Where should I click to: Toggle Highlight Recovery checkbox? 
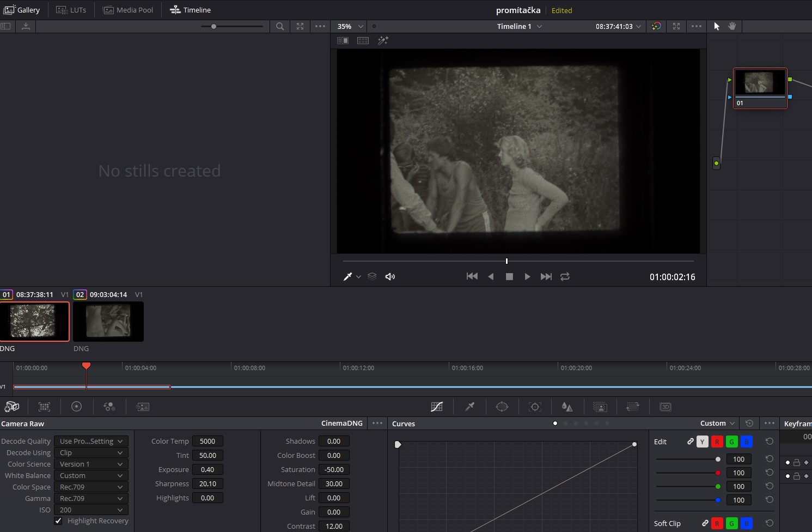58,521
